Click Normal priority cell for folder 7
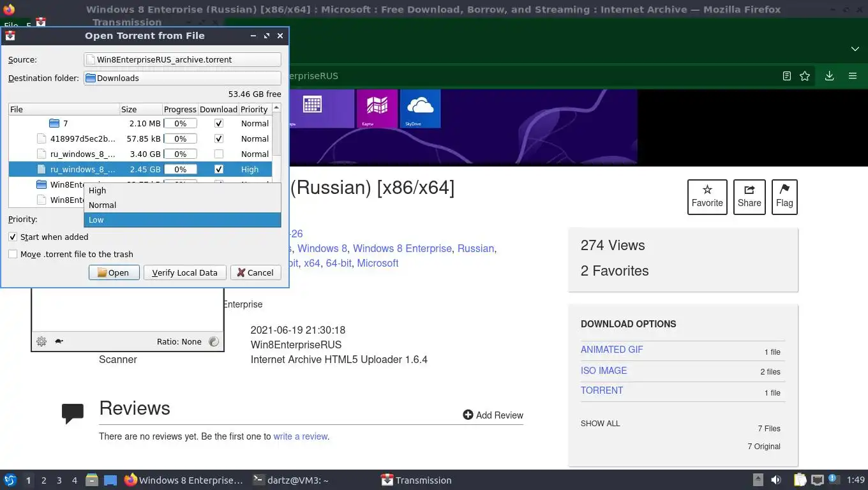 255,123
